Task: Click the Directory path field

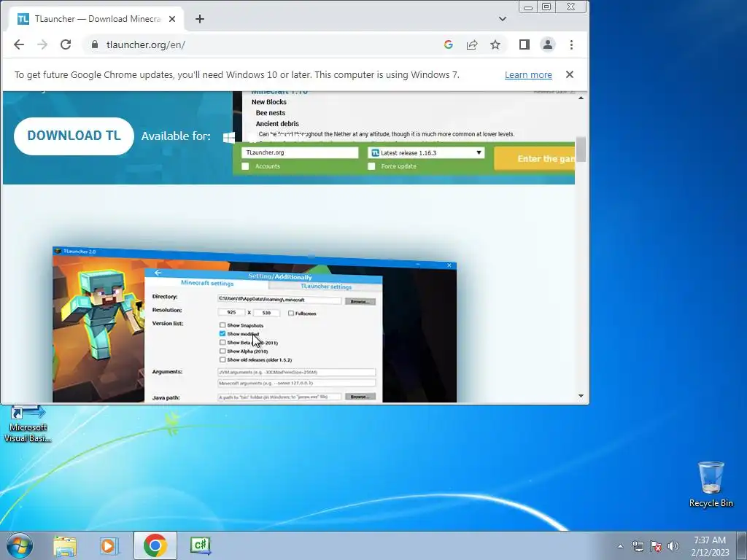Action: [279, 300]
